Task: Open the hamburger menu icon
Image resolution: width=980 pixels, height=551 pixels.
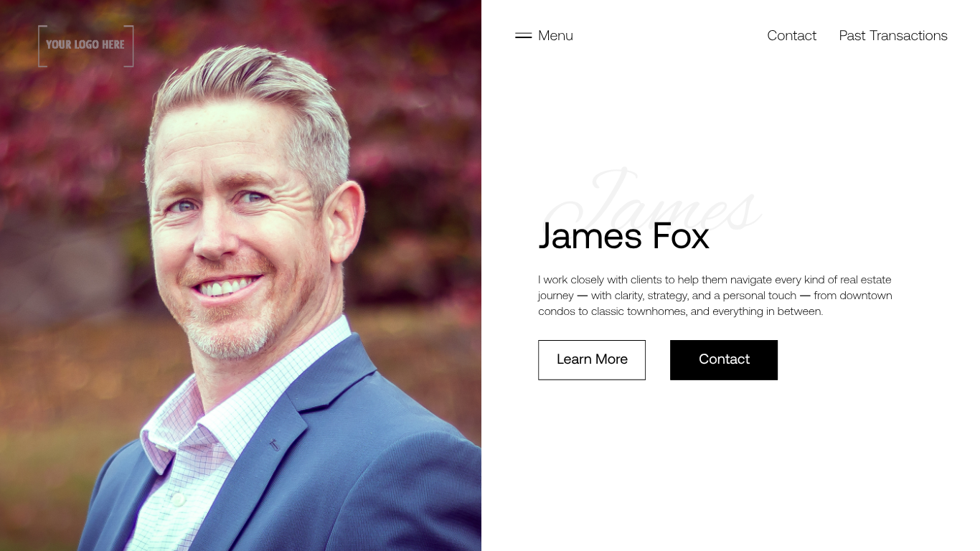Action: click(x=523, y=35)
